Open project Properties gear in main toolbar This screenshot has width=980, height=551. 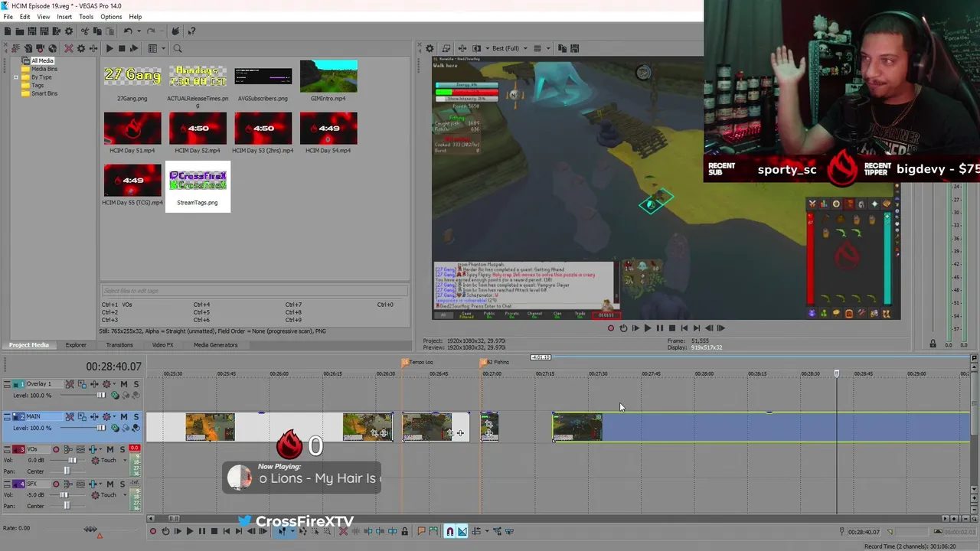pos(69,31)
